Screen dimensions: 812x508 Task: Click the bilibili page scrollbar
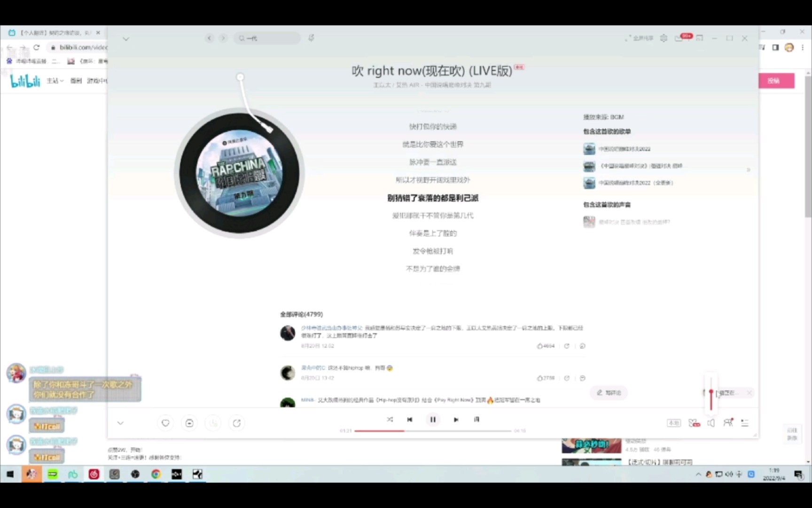pos(808,146)
